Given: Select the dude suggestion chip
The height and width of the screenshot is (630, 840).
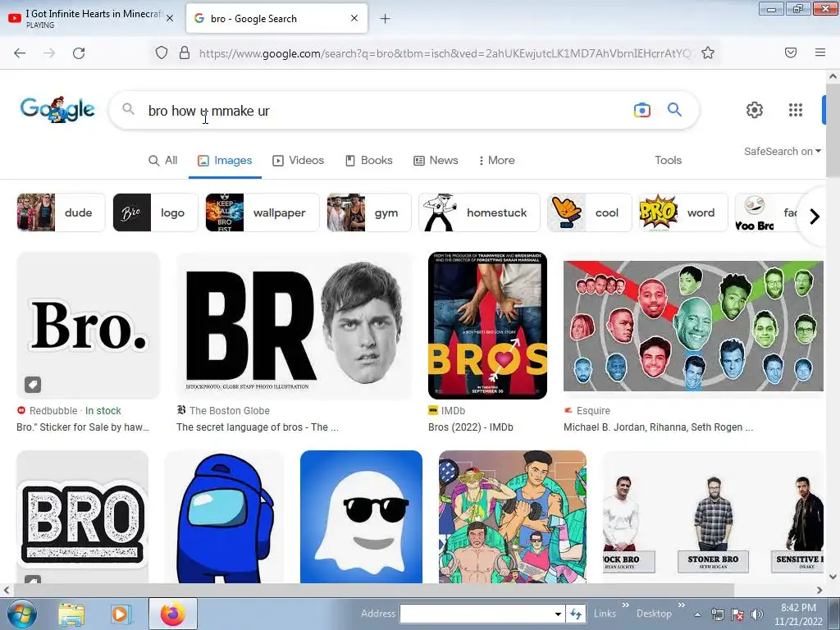Looking at the screenshot, I should (x=61, y=212).
